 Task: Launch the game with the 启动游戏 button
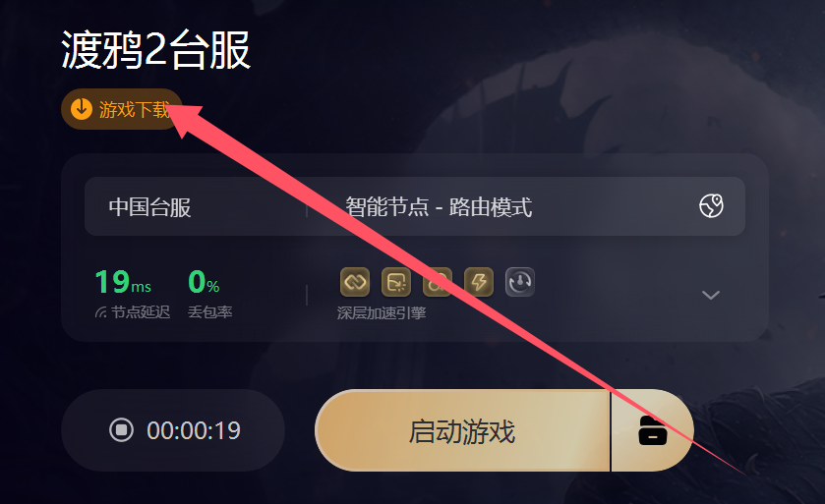[x=462, y=430]
